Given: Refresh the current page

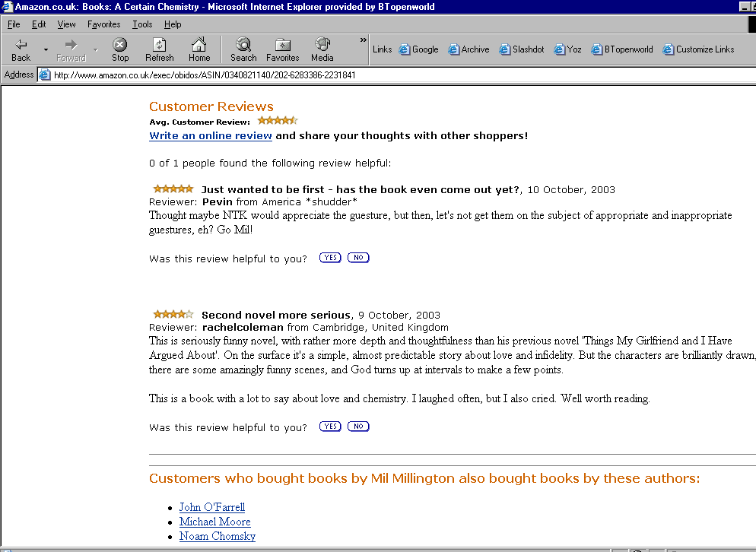Looking at the screenshot, I should pyautogui.click(x=160, y=49).
